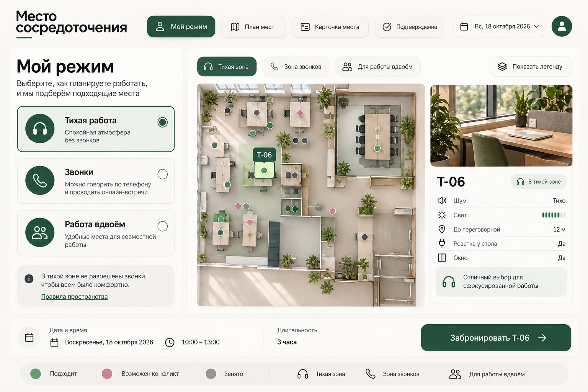
Task: Click the date field Воскресенье, 18 октября 2026
Action: click(x=109, y=342)
